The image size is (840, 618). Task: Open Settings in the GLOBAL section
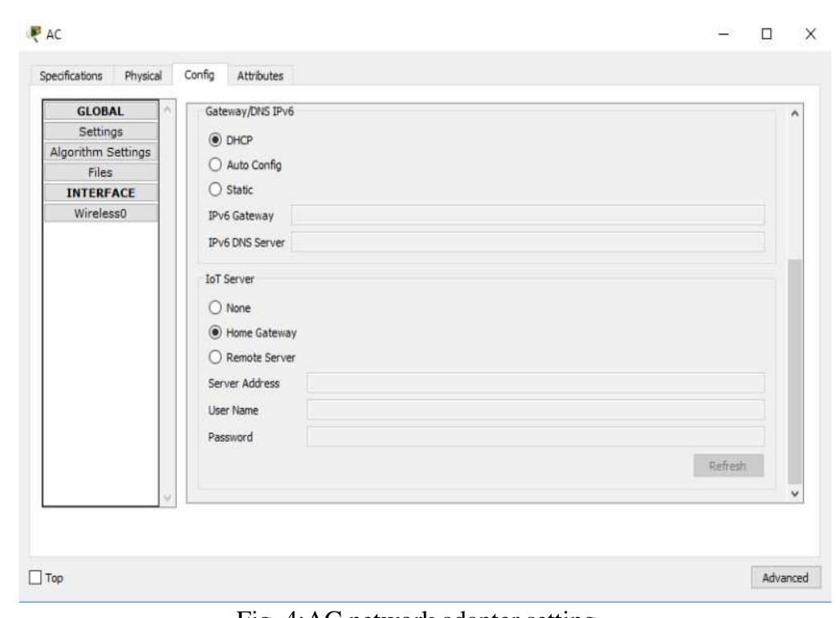(x=100, y=130)
